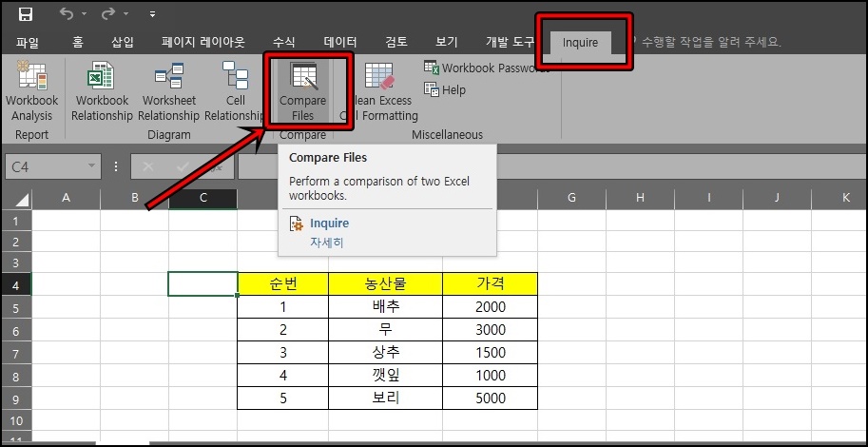Switch to the 페이지 레이아웃 tab

pyautogui.click(x=203, y=42)
